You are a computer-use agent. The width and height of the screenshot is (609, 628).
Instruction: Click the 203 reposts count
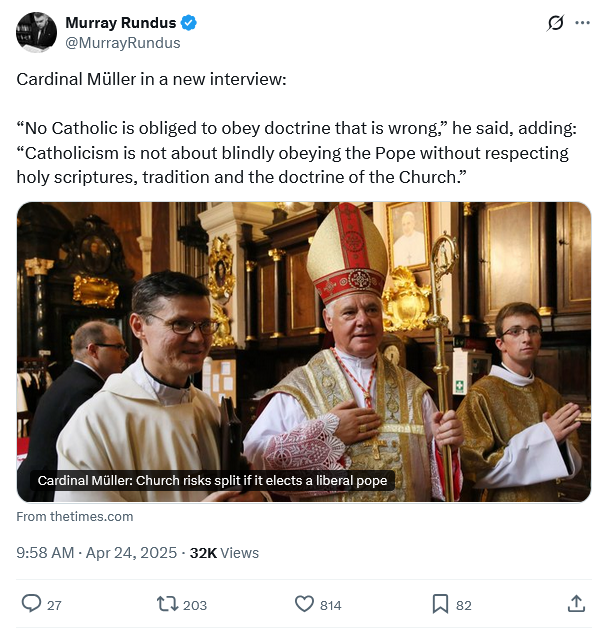(195, 605)
